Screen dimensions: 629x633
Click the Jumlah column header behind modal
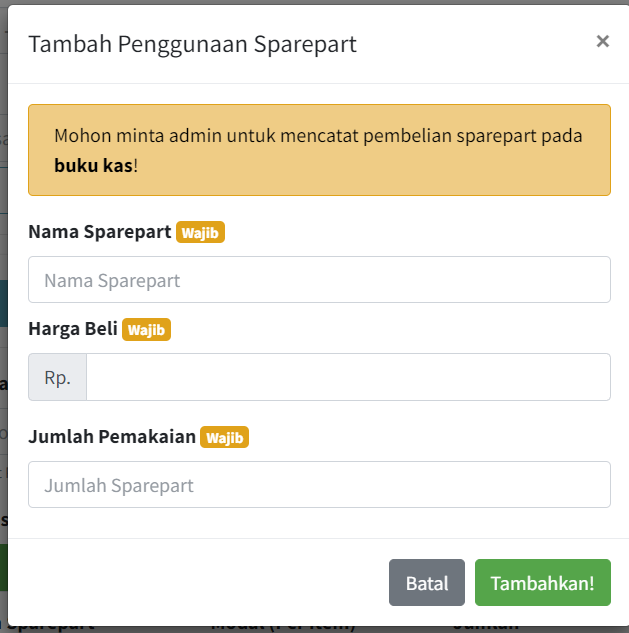(x=485, y=628)
